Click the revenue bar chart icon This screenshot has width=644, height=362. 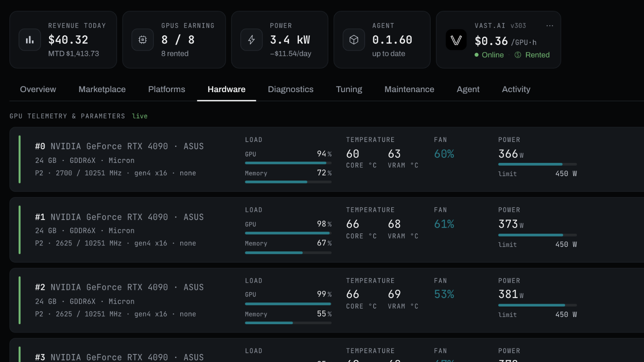pos(30,40)
